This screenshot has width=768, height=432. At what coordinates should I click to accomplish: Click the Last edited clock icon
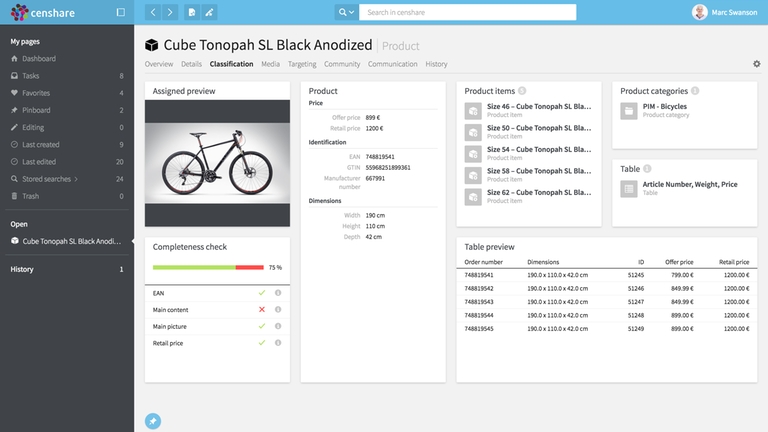[x=14, y=162]
